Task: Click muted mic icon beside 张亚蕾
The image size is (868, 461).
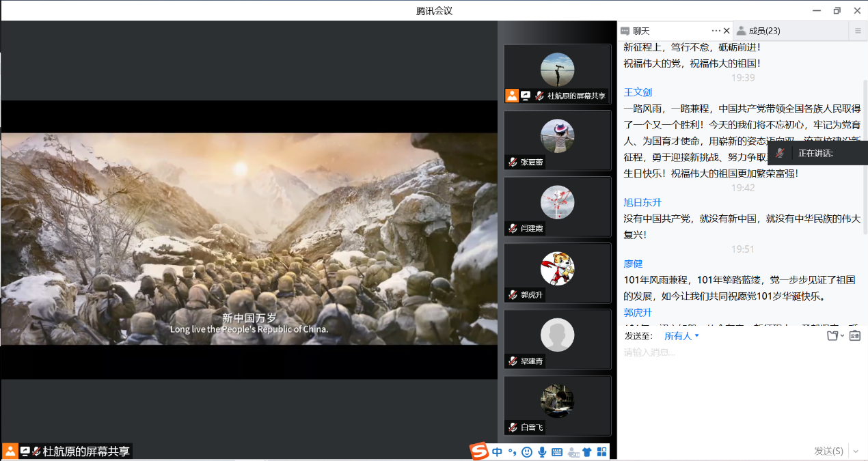Action: click(x=513, y=162)
